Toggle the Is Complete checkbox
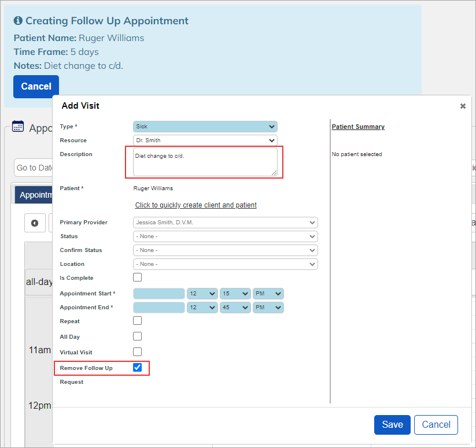Screen dimensions: 476x448 coord(137,277)
